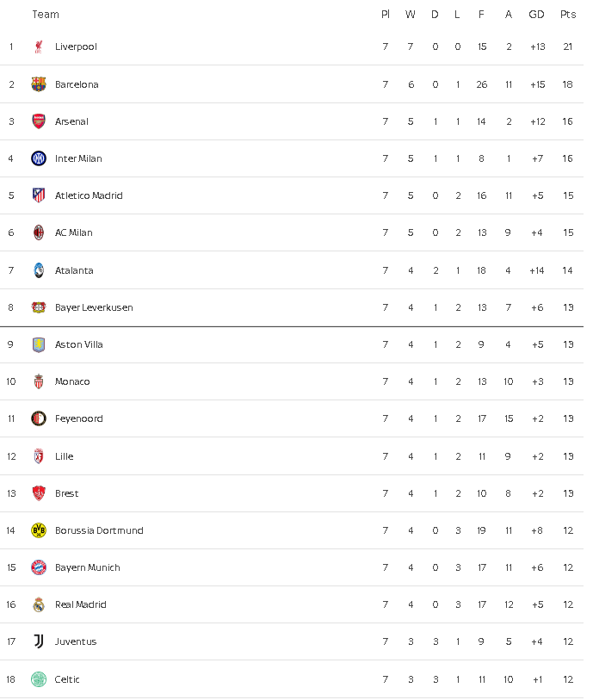
Task: Select the Aston Villa team name
Action: [78, 344]
